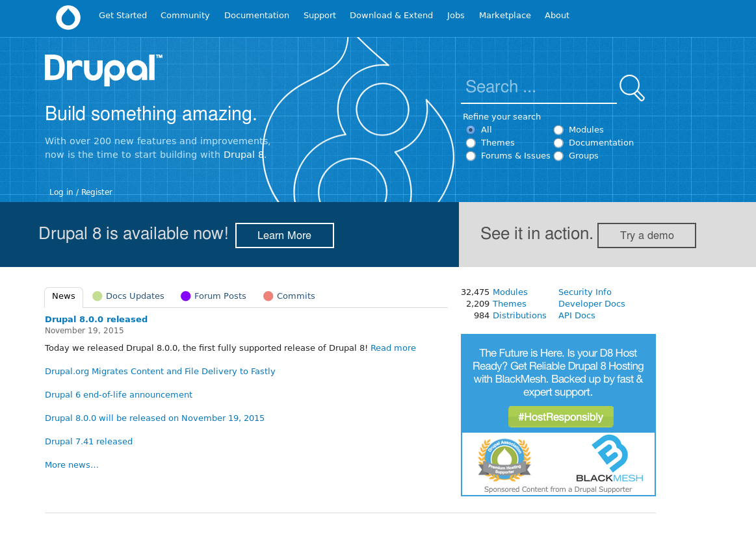Select the Themes search radio button
Viewport: 756px width, 547px height.
tap(471, 143)
